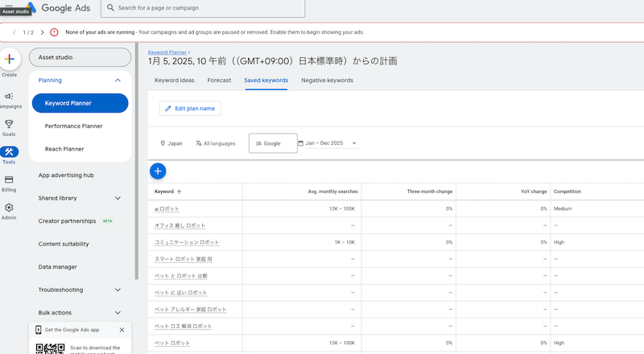This screenshot has width=644, height=354.
Task: Open the Jan – Dec 2025 date dropdown
Action: [332, 143]
